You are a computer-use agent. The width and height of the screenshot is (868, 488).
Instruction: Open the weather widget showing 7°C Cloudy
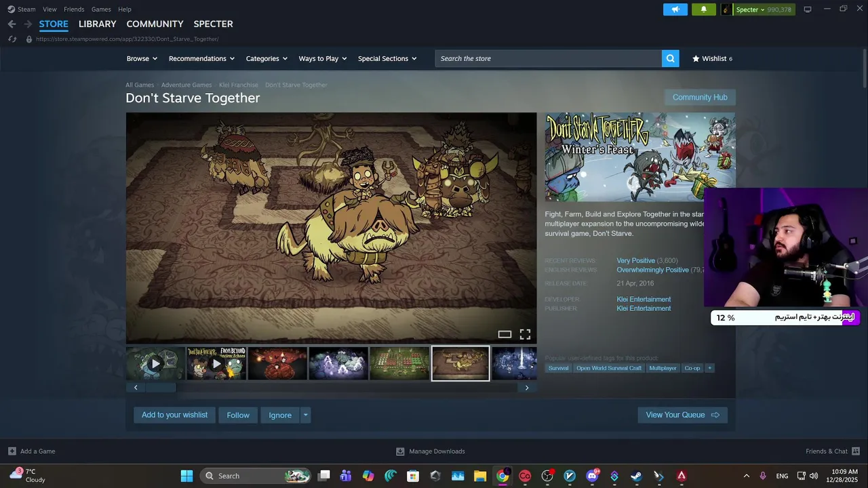point(27,476)
